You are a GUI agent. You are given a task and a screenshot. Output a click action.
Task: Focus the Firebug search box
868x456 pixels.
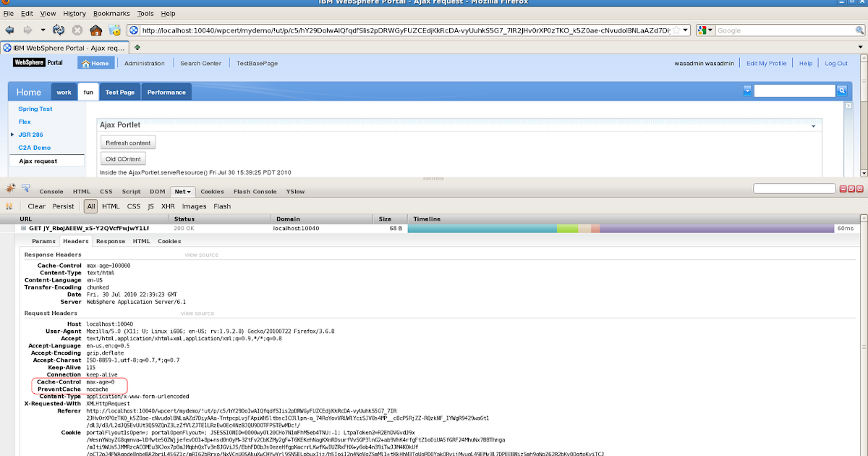coord(794,189)
